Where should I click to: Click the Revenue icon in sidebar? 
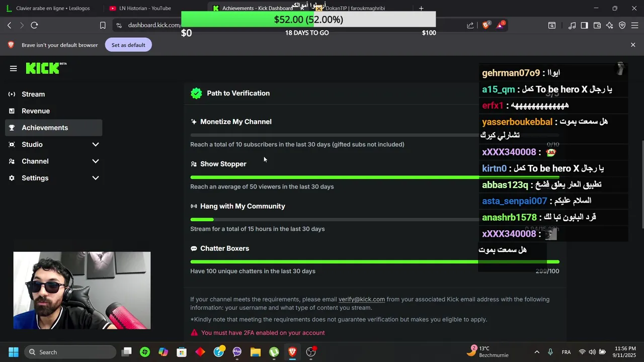click(12, 111)
